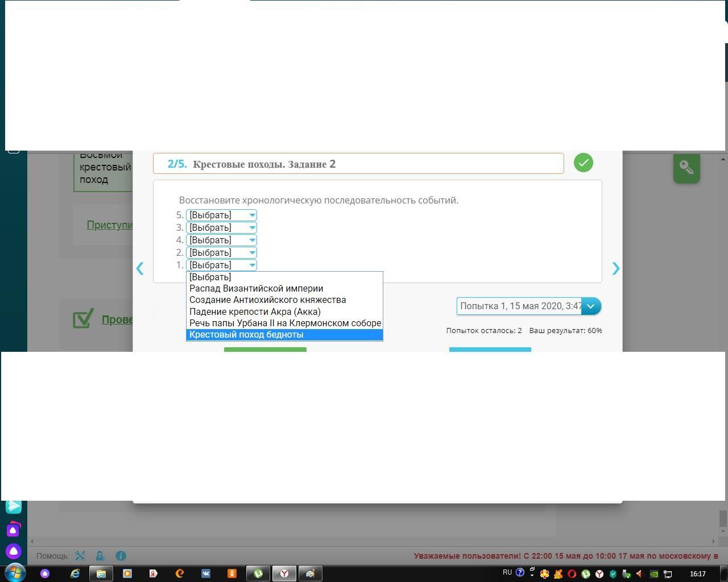The image size is (728, 582).
Task: Click the green checkbox icon beside Прове…
Action: click(x=83, y=318)
